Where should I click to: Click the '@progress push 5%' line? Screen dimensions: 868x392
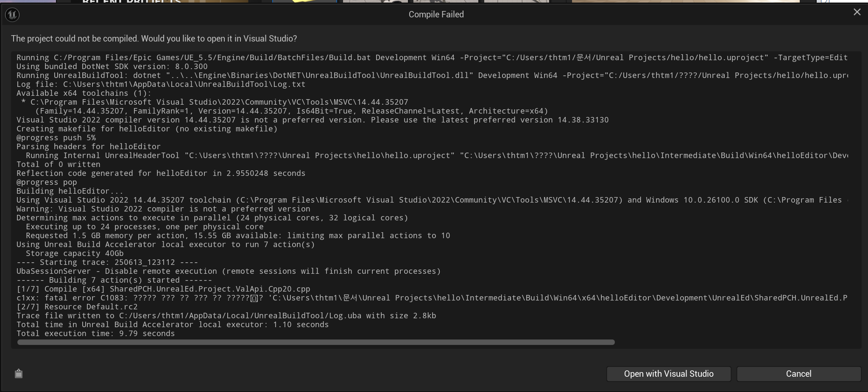point(56,138)
